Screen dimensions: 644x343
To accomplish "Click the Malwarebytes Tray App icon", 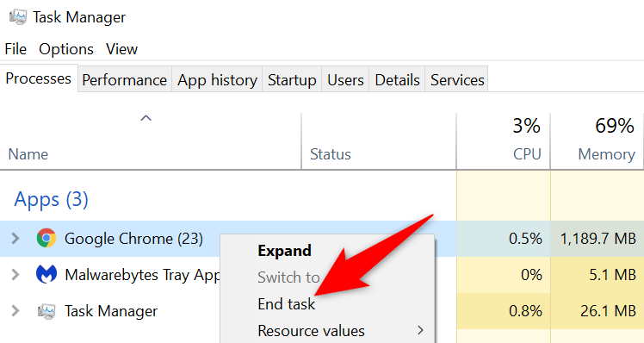I will click(x=46, y=274).
